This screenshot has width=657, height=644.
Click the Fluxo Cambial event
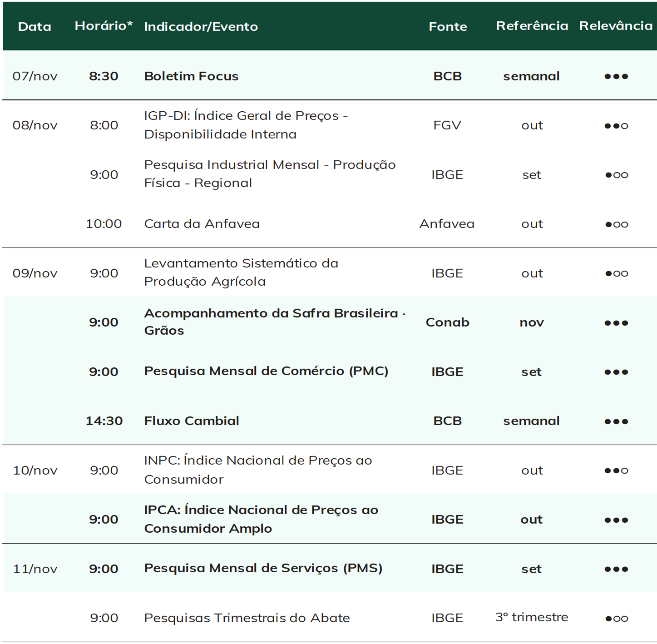tap(192, 421)
